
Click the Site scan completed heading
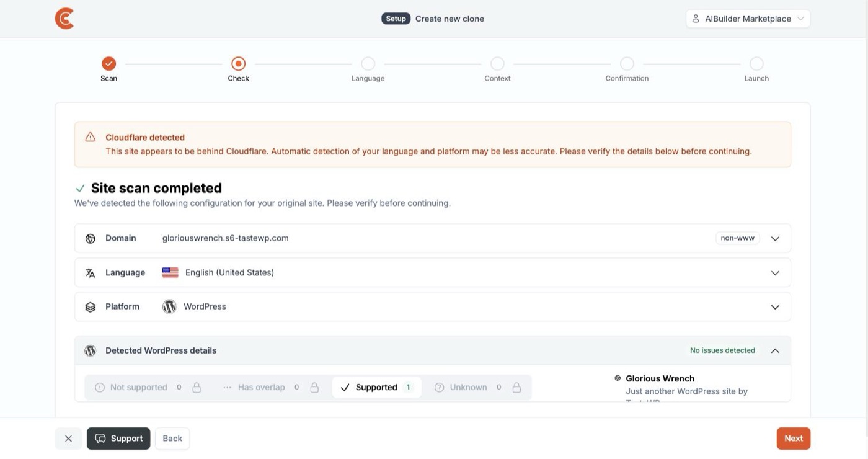[x=156, y=188]
